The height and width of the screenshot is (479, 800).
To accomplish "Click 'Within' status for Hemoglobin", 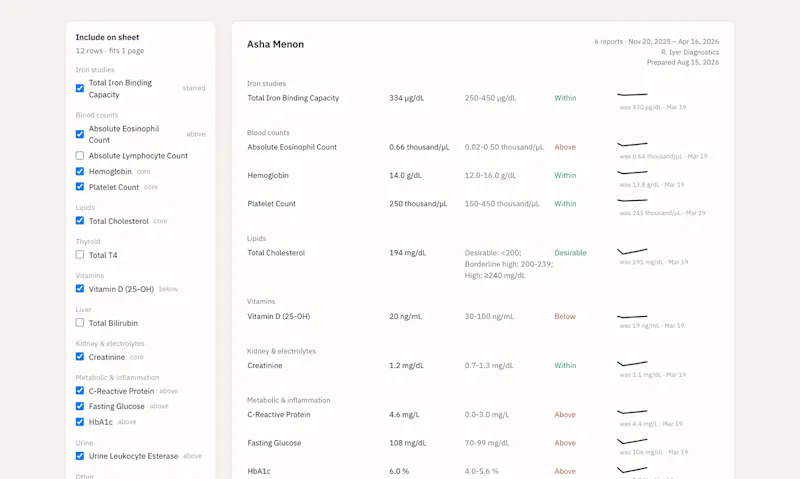I will click(x=565, y=175).
